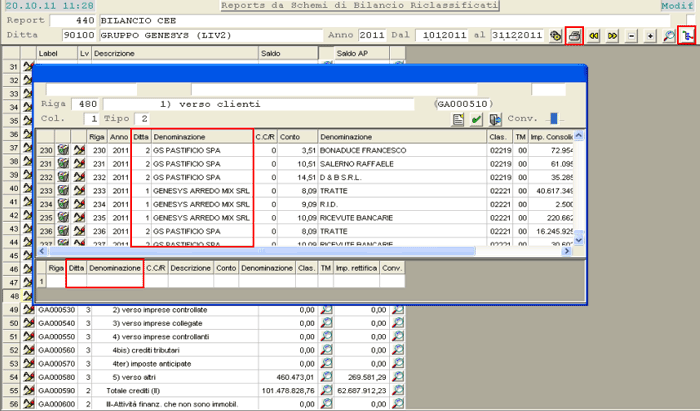The width and height of the screenshot is (700, 411).
Task: Click the tree structure icon at top right
Action: click(687, 36)
